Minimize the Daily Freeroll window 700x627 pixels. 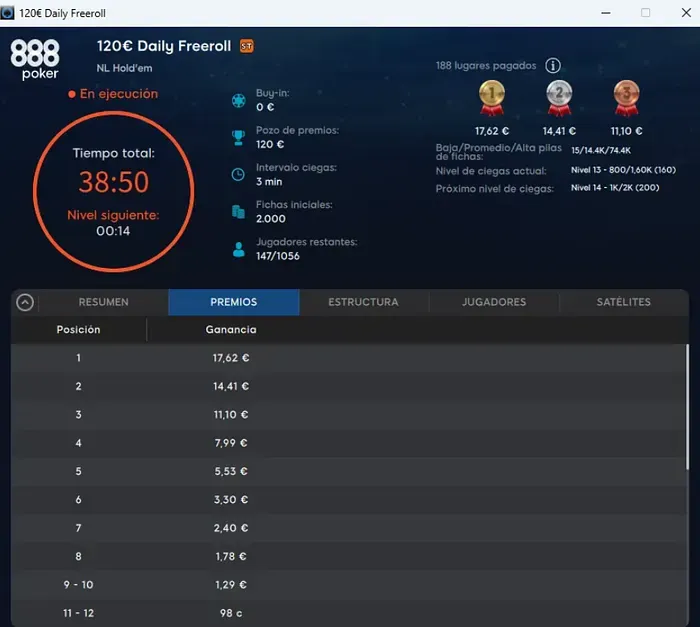coord(606,13)
